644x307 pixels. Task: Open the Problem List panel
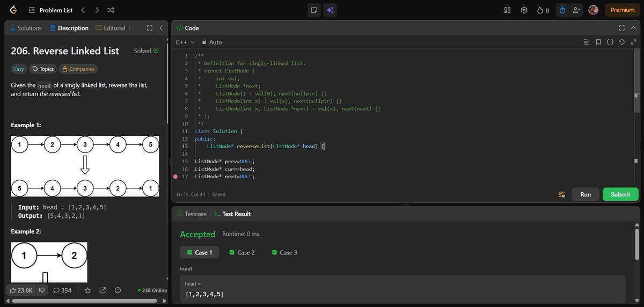pyautogui.click(x=50, y=10)
